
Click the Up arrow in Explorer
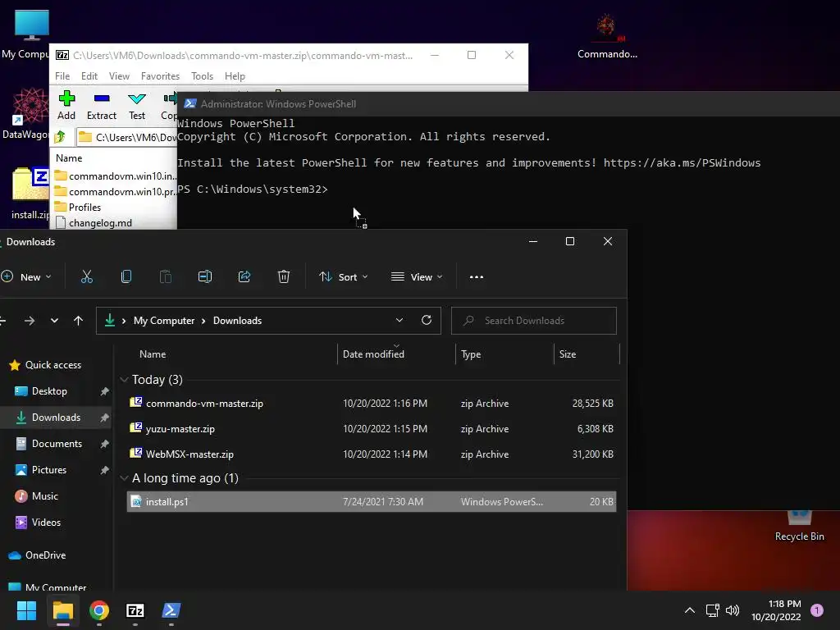pos(78,321)
